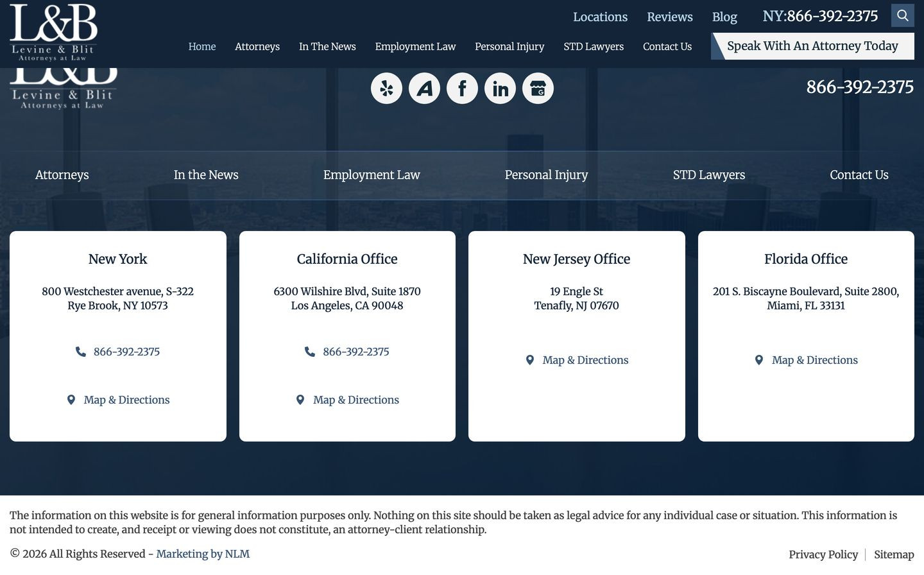Click the New Jersey Office heading

[576, 259]
